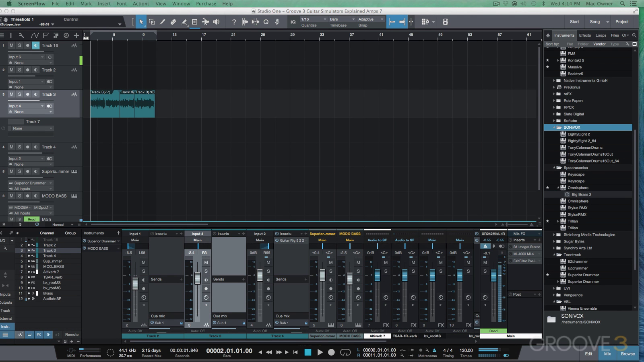The height and width of the screenshot is (362, 644).
Task: Toggle record arm on Track 2
Action: pos(27,70)
